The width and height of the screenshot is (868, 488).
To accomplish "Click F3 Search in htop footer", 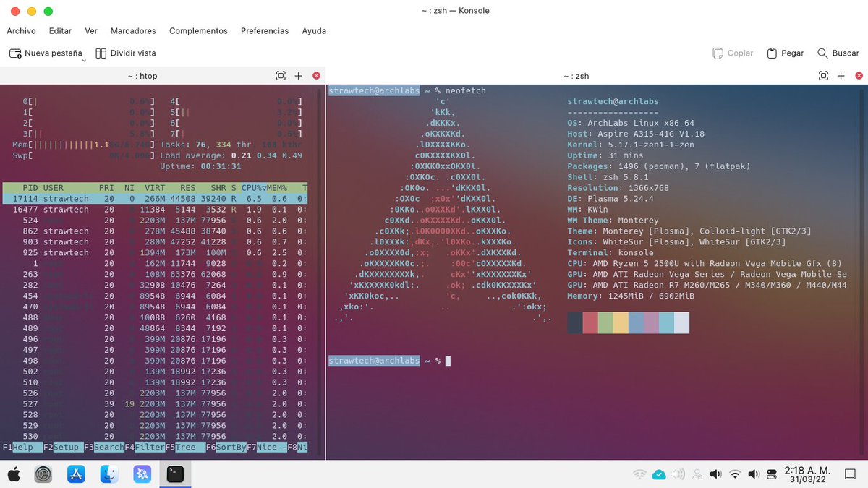I will pos(104,448).
